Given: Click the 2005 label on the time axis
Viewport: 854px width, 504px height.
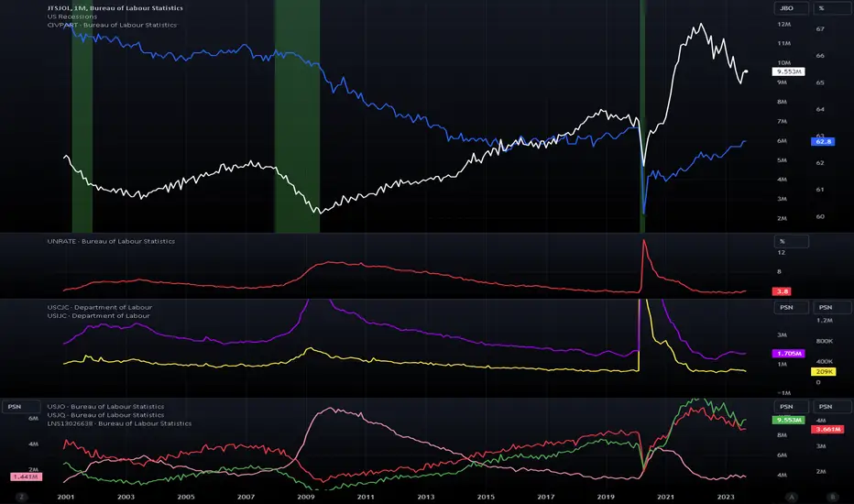Looking at the screenshot, I should [x=186, y=497].
